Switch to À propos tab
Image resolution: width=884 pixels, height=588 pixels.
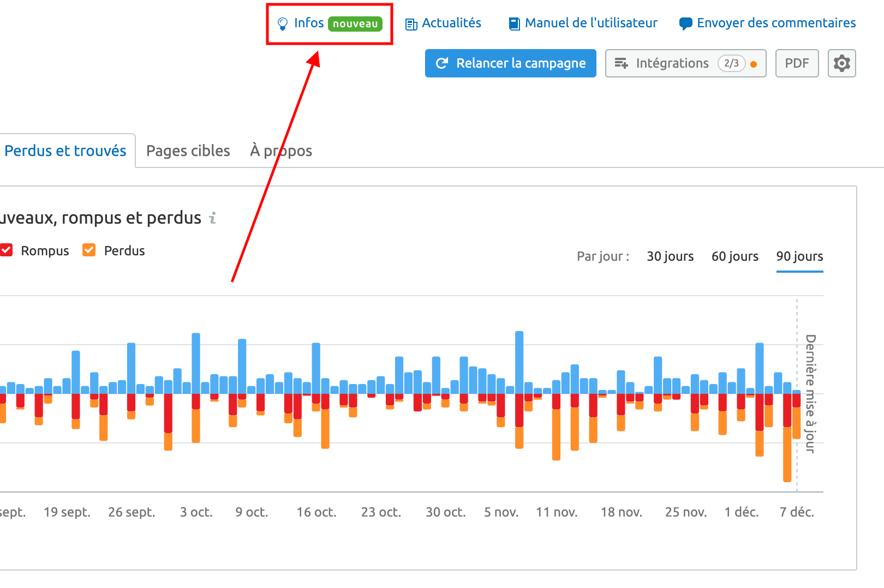(281, 151)
